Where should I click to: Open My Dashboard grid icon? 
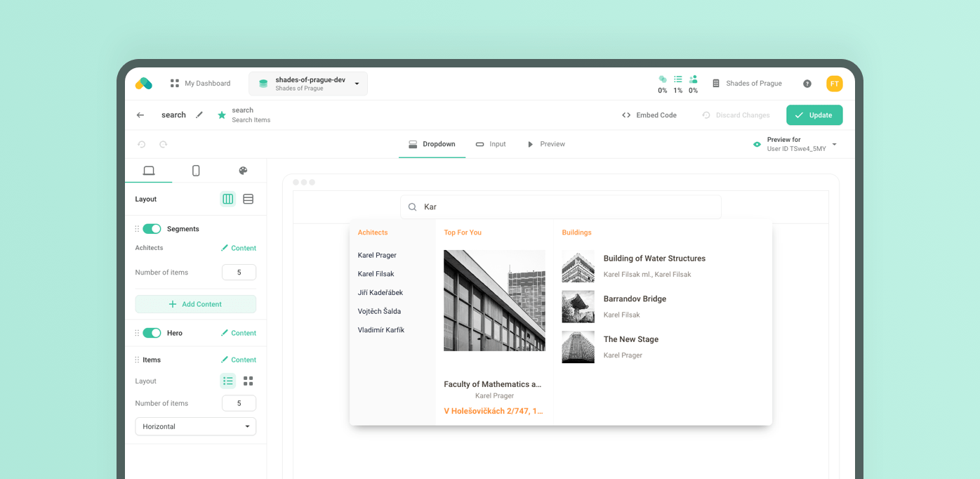(175, 84)
